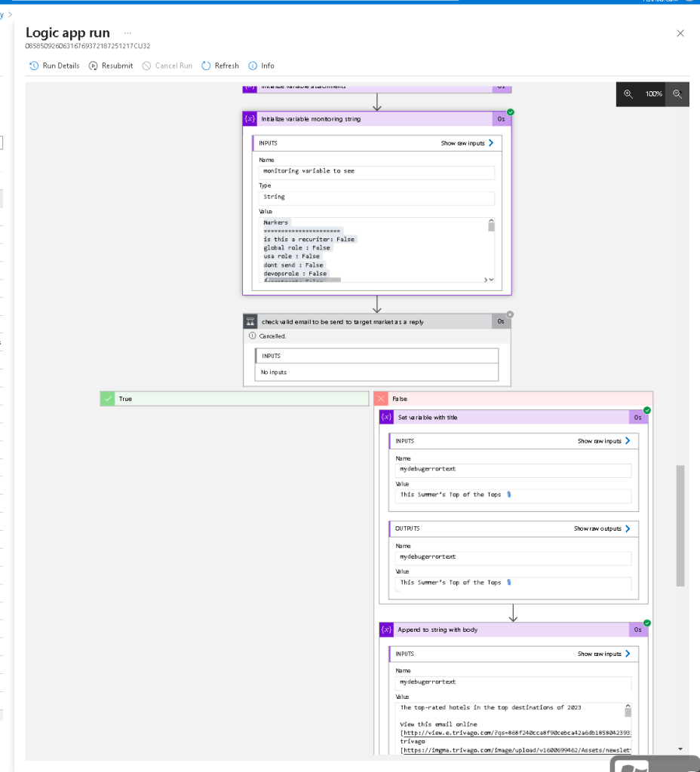The width and height of the screenshot is (700, 772).
Task: Click variable icon on Append to string with body
Action: (387, 630)
